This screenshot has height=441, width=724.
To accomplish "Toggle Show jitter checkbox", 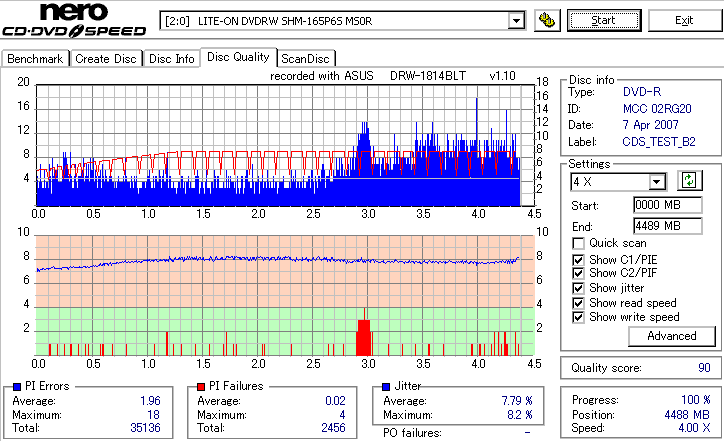I will 578,289.
